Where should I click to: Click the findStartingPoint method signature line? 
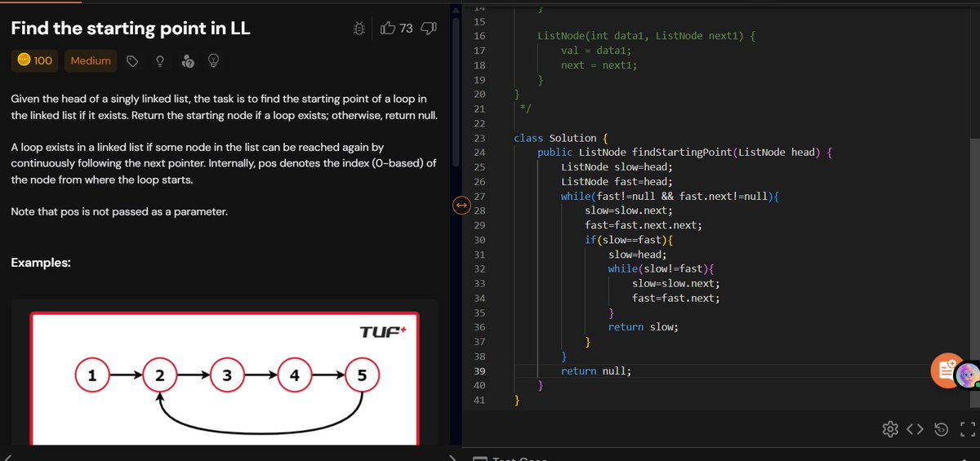coord(684,153)
